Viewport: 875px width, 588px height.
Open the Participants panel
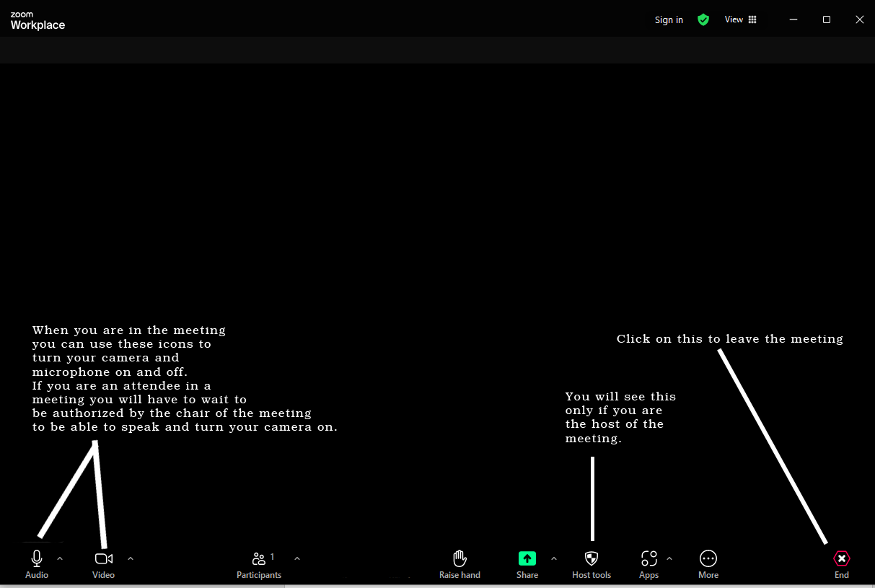point(259,563)
